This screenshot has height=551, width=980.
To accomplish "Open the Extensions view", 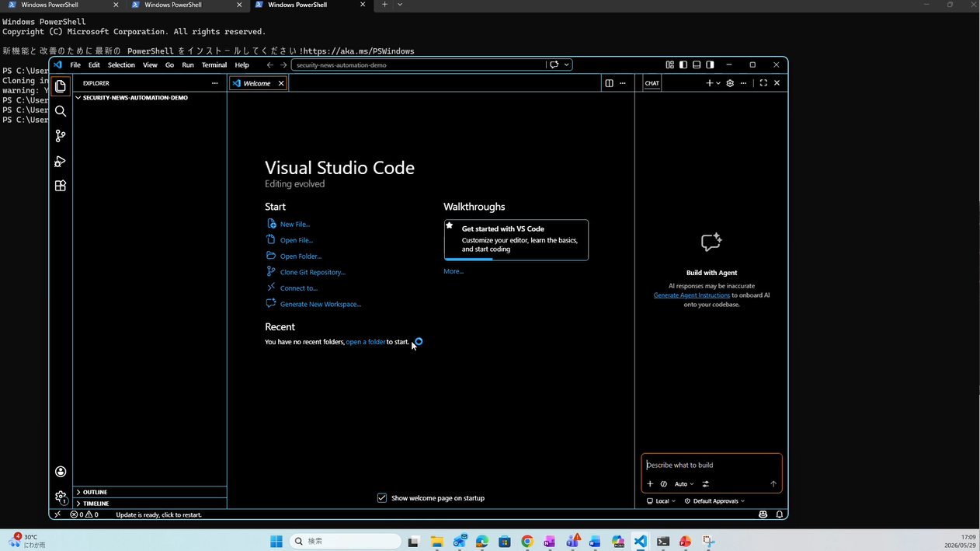I will (61, 186).
